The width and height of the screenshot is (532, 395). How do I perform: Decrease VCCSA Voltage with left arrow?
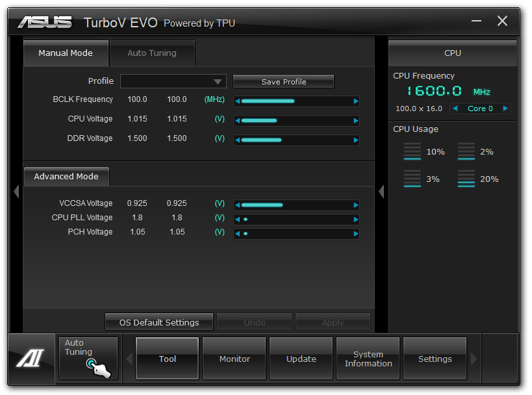[x=238, y=205]
